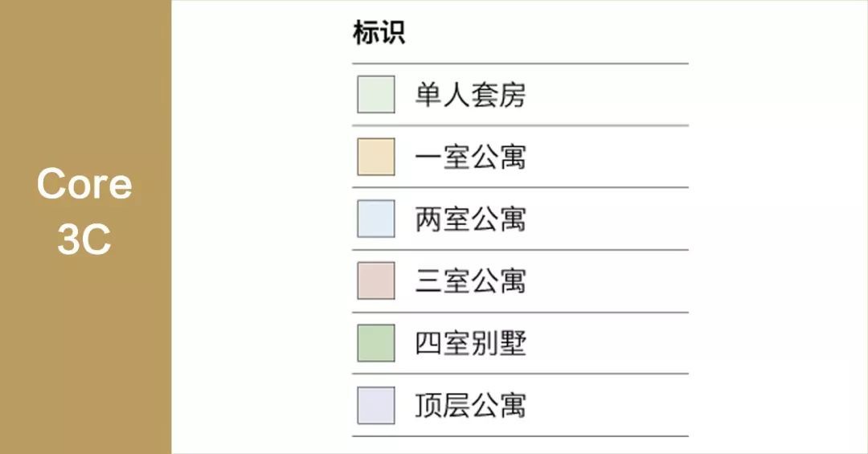Screen dimensions: 868x454
Task: Click the word Core in the gold sidebar
Action: [x=84, y=184]
